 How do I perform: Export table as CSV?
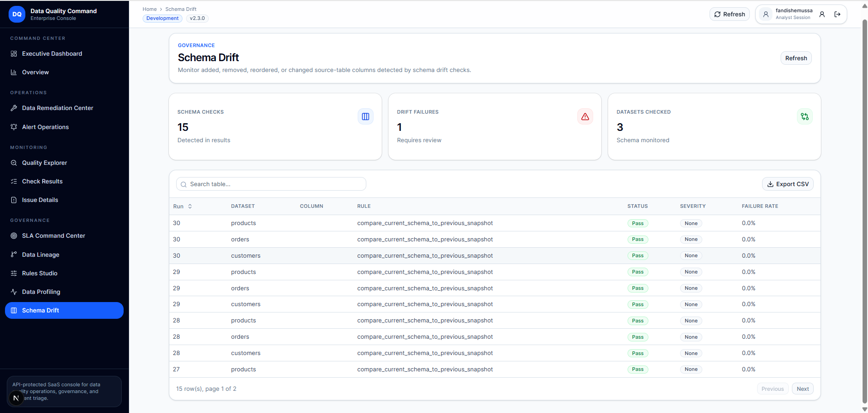pos(788,184)
